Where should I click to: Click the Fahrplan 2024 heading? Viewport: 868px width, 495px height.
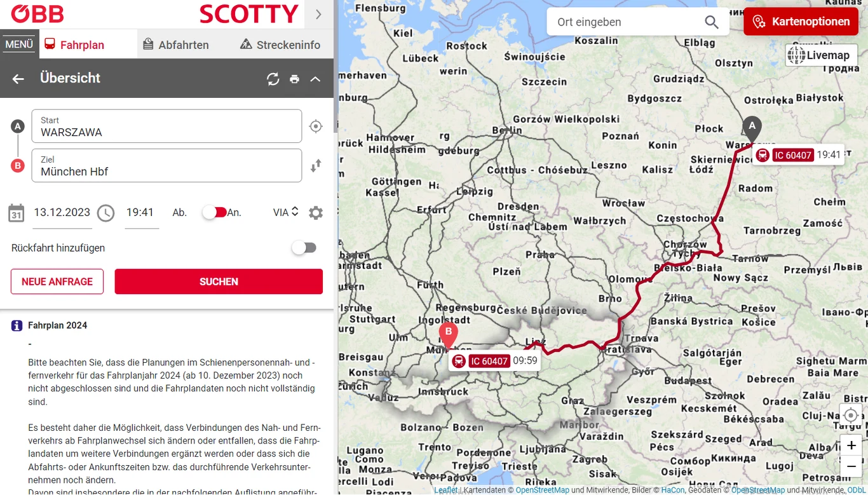pos(58,325)
